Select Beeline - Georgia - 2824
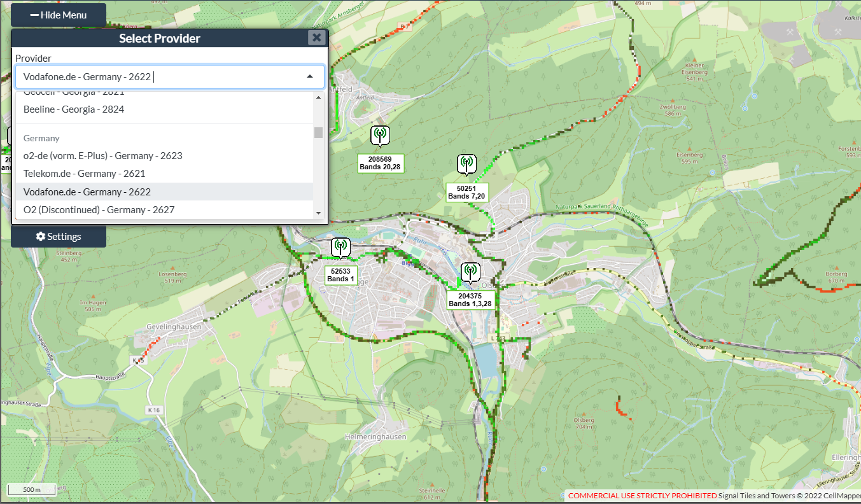Screen dimensions: 861x504 tap(164, 109)
